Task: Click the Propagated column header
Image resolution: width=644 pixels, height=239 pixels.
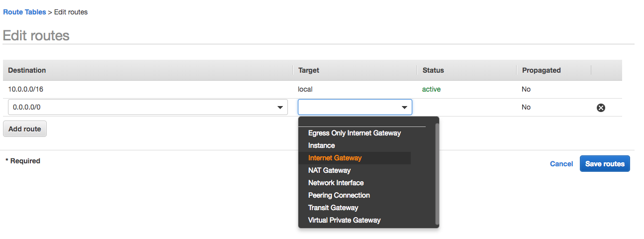Action: click(x=541, y=70)
